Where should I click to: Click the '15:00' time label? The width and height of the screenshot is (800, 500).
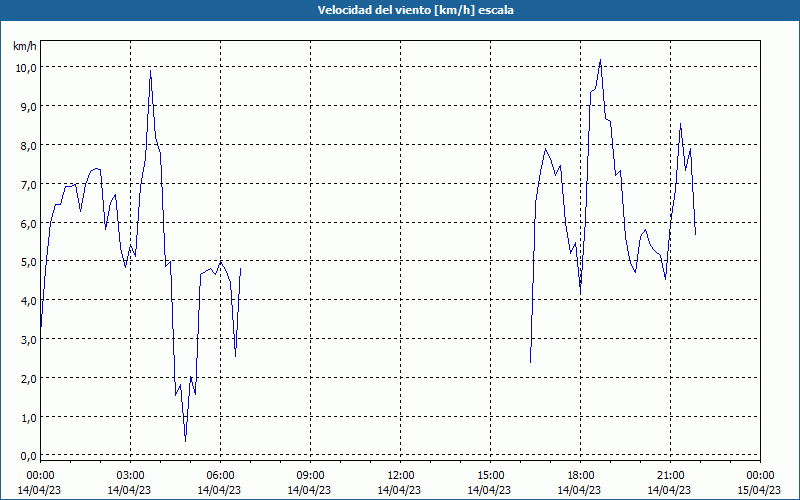tap(490, 476)
